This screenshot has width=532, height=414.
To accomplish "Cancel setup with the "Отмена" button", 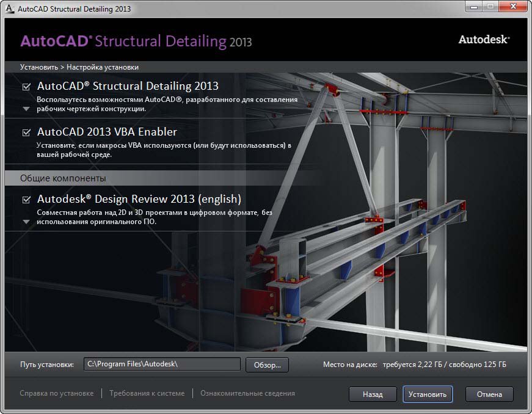I will (489, 394).
